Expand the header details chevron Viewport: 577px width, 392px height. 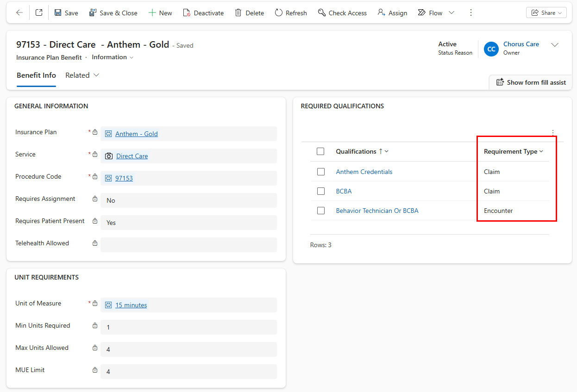tap(555, 45)
